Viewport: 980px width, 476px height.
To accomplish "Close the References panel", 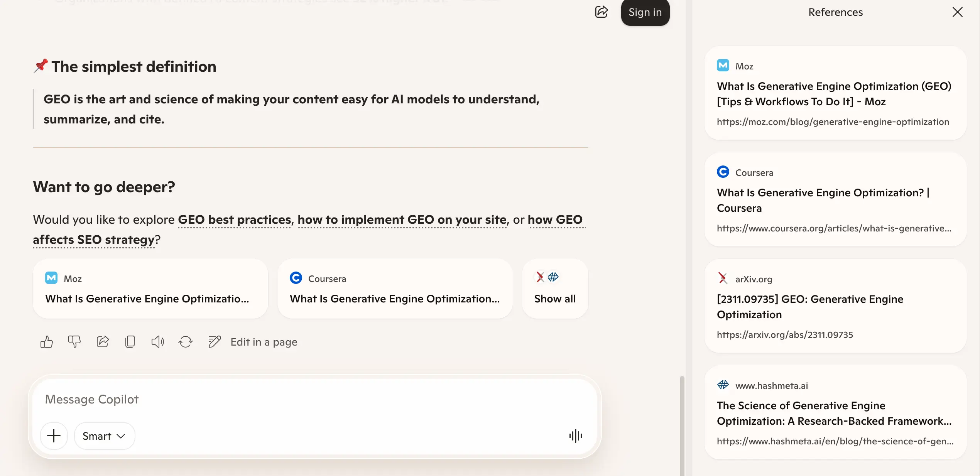I will point(958,12).
